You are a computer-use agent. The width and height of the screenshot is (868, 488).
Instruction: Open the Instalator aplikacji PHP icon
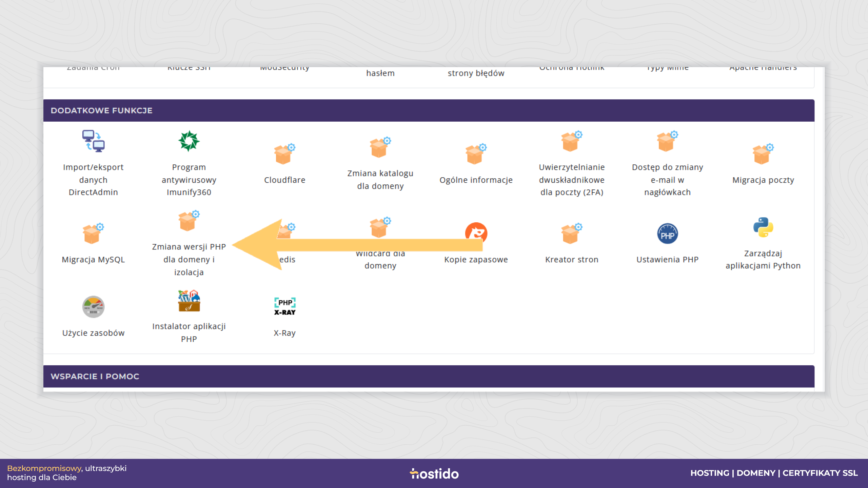[x=189, y=301]
